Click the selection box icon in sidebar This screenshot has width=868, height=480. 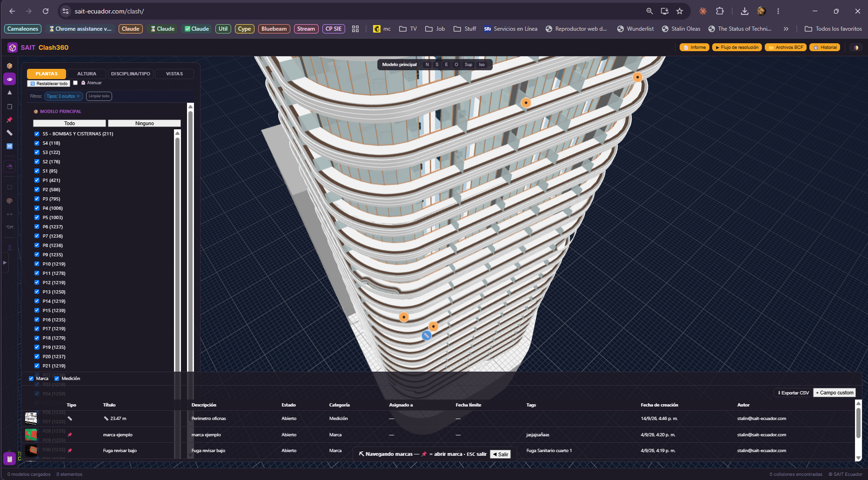click(9, 187)
